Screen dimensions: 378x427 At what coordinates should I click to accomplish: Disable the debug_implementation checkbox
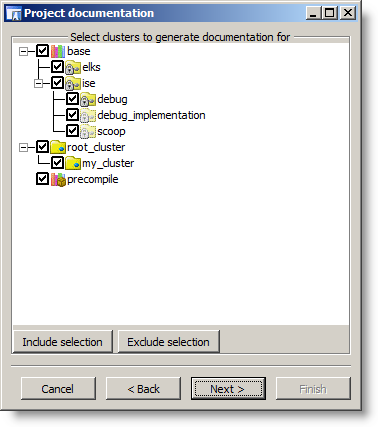72,115
